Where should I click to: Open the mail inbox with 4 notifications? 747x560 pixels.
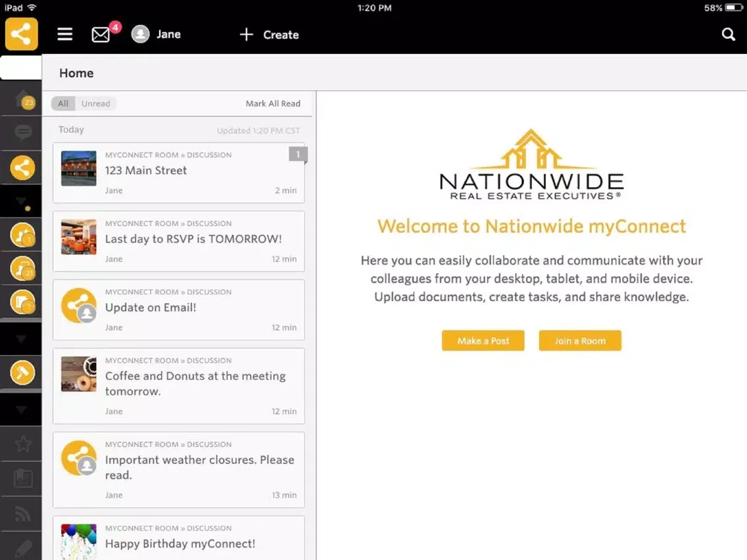point(101,34)
